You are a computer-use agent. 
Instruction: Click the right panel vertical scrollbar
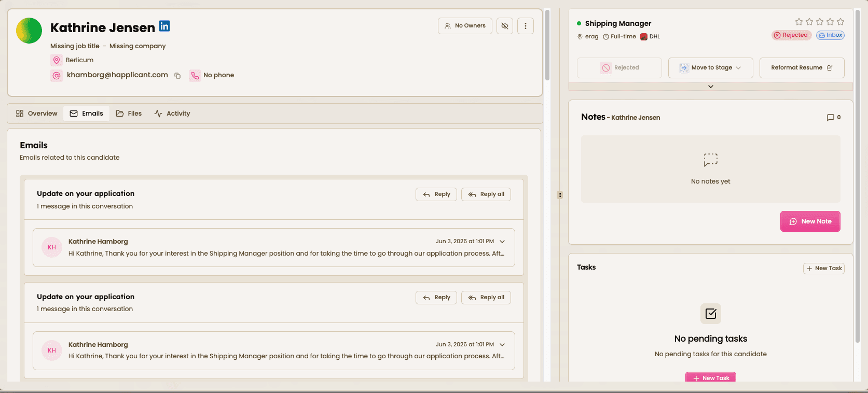click(x=857, y=176)
